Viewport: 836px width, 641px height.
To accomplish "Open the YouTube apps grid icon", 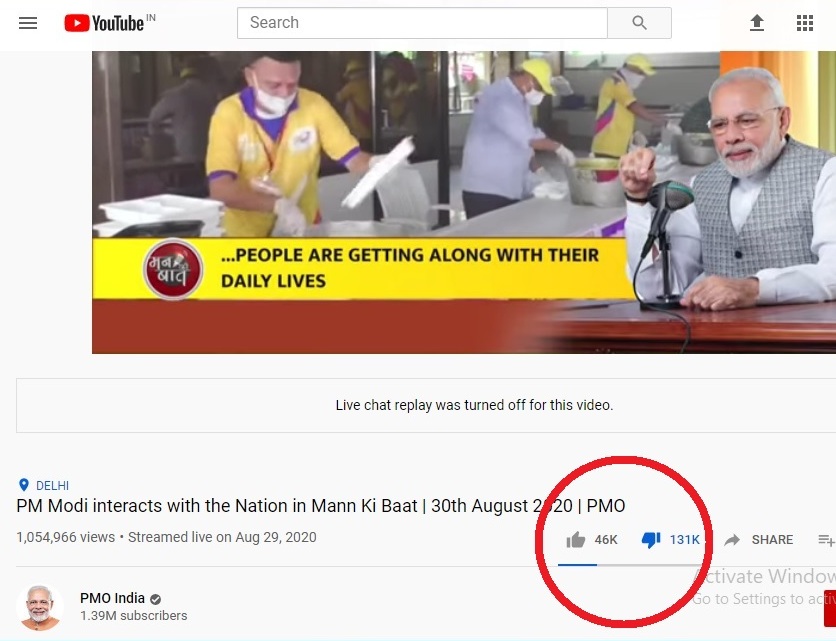I will (805, 23).
